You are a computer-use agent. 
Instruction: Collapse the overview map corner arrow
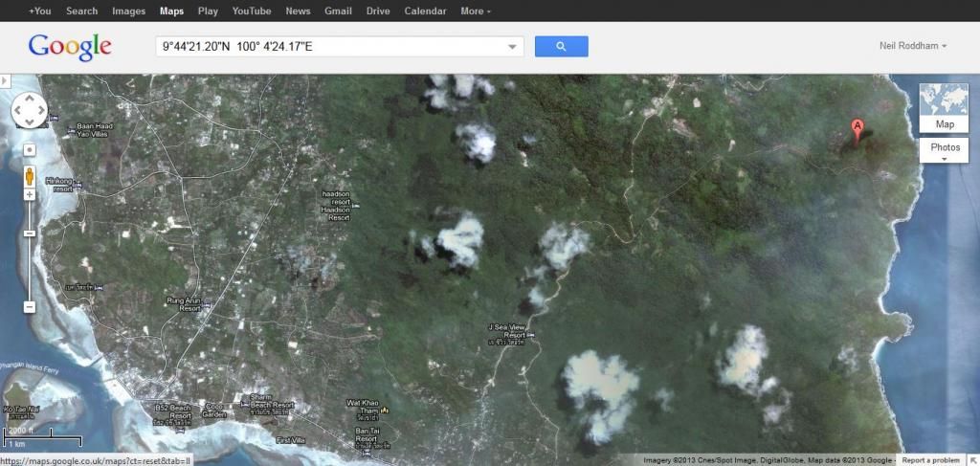973,460
